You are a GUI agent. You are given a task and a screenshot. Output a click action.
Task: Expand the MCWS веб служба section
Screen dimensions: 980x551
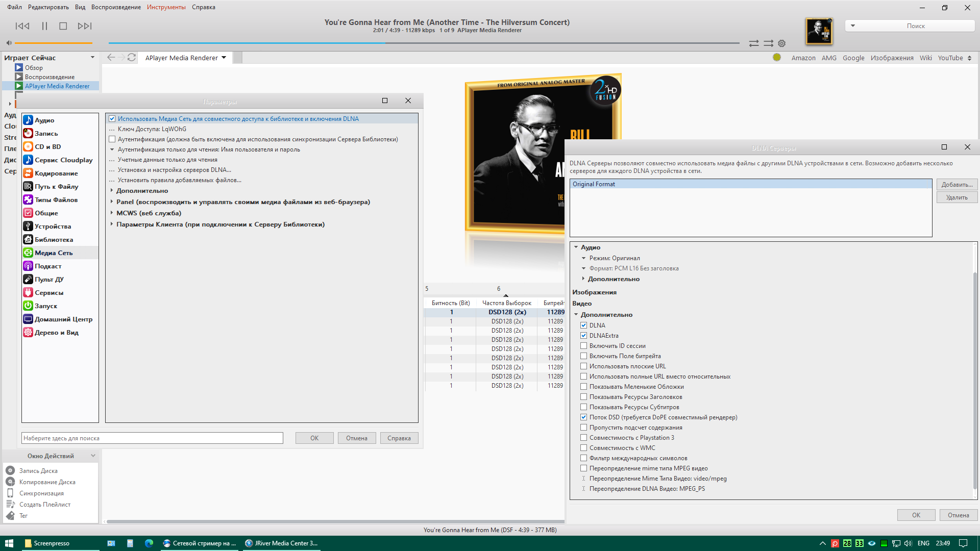click(x=112, y=213)
